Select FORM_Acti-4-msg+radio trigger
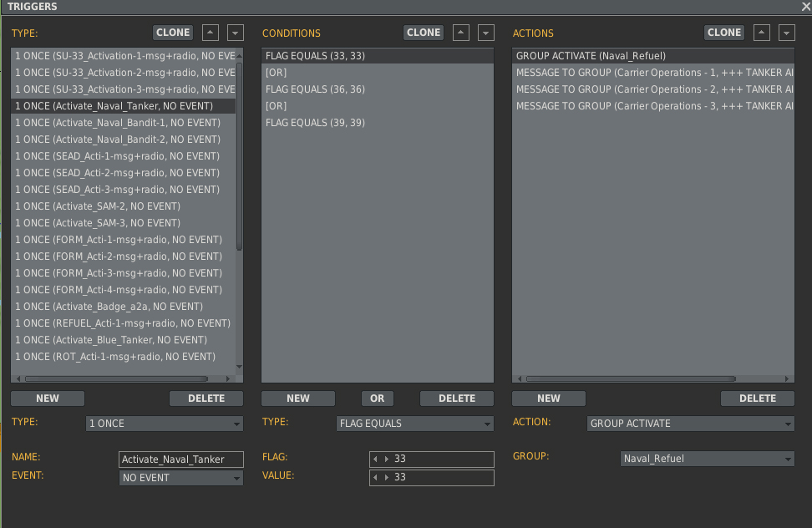The width and height of the screenshot is (812, 528). tap(124, 289)
